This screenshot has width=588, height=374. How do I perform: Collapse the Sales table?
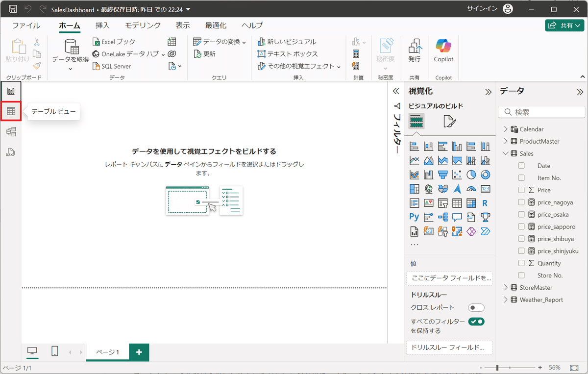tap(506, 153)
